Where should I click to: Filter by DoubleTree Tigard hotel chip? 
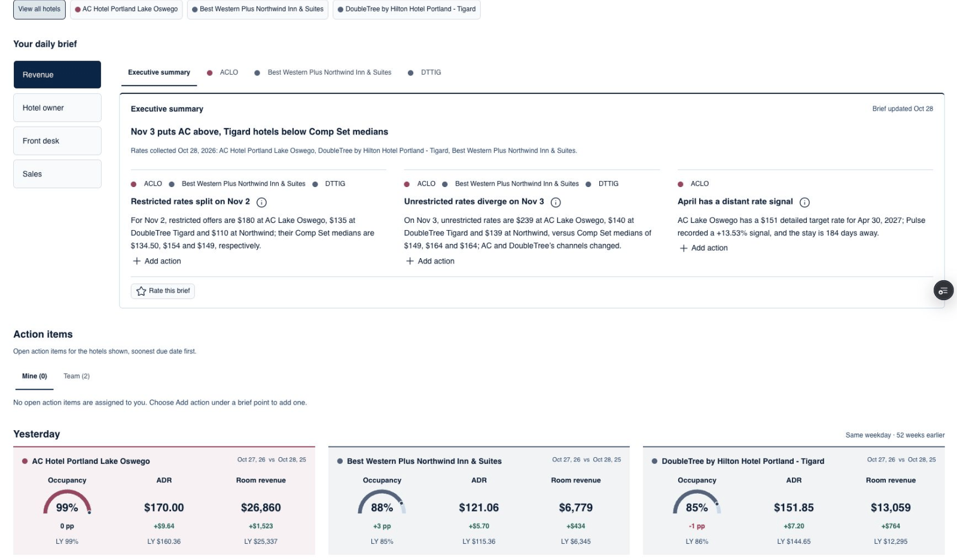point(407,9)
